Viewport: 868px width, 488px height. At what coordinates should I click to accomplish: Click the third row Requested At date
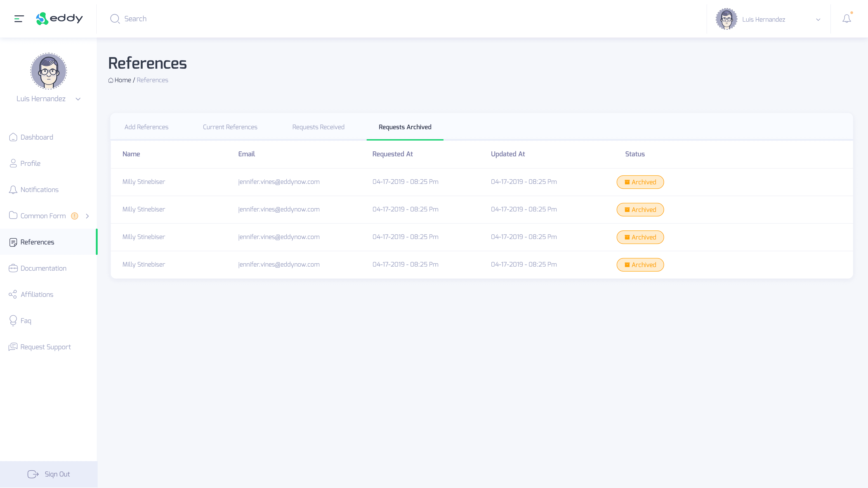pyautogui.click(x=405, y=237)
